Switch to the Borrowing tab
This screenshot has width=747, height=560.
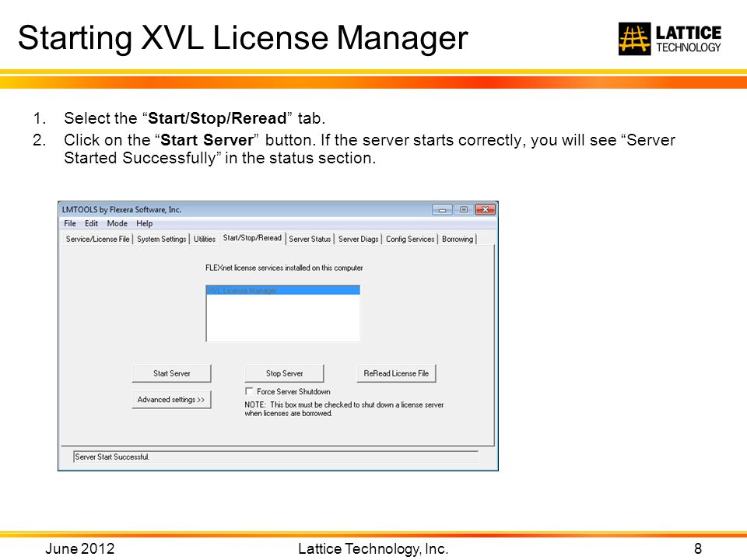(x=458, y=239)
